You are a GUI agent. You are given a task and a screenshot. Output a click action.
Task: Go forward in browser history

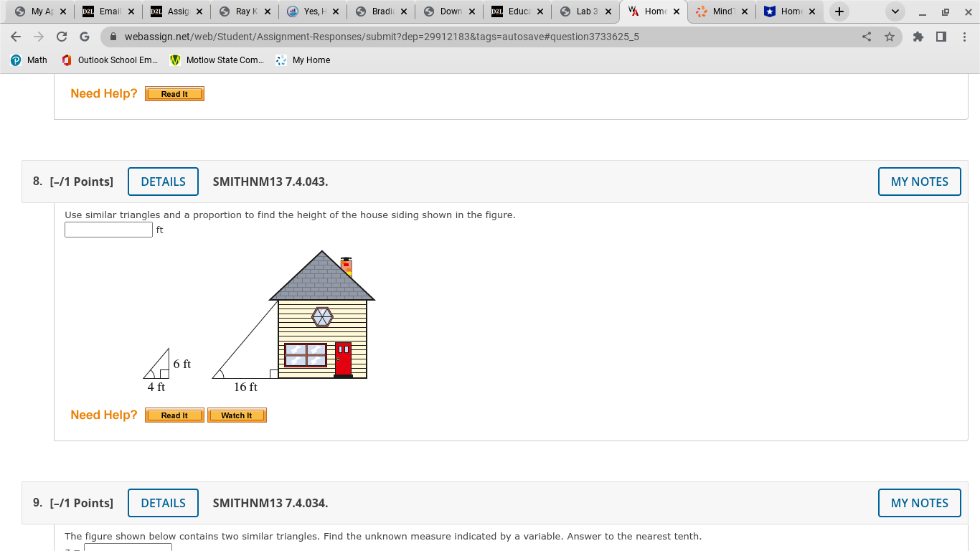click(x=39, y=37)
